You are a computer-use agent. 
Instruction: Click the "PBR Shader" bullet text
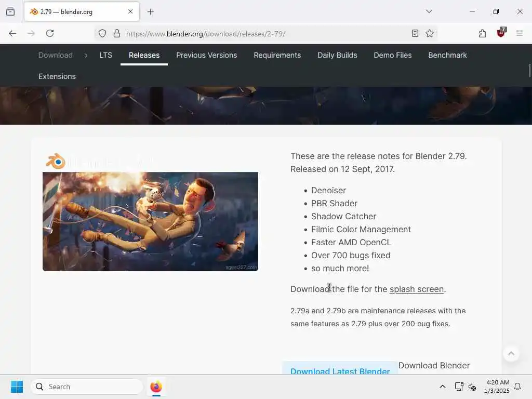334,203
